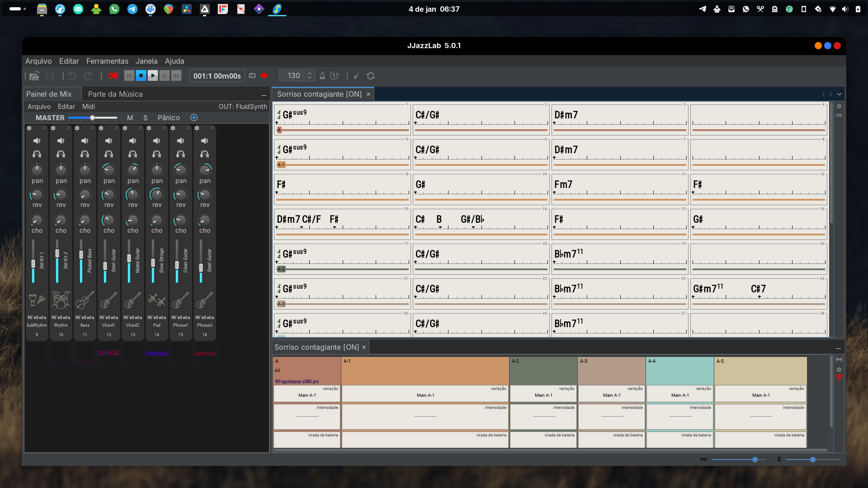
Task: Click the open song folder icon
Action: (34, 76)
